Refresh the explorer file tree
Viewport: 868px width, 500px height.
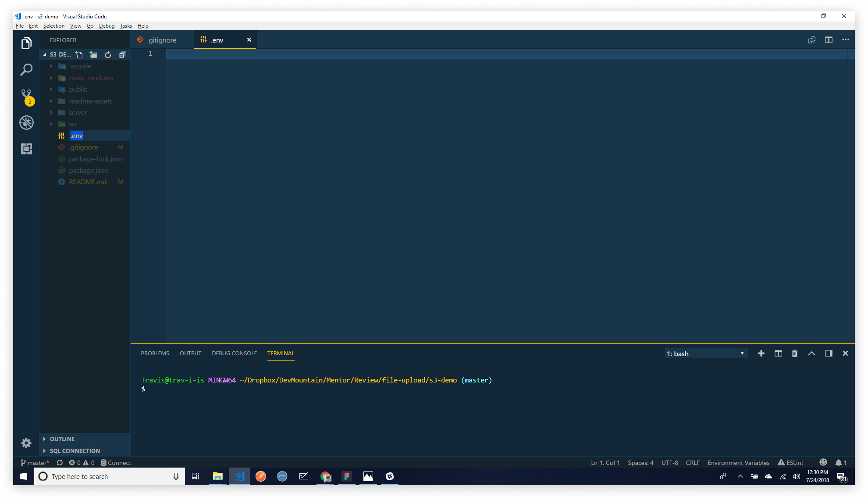click(108, 54)
